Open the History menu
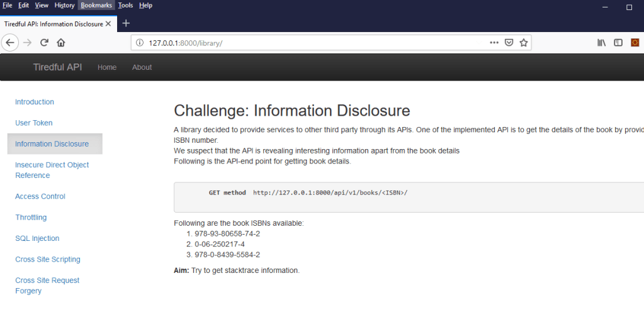 [64, 5]
